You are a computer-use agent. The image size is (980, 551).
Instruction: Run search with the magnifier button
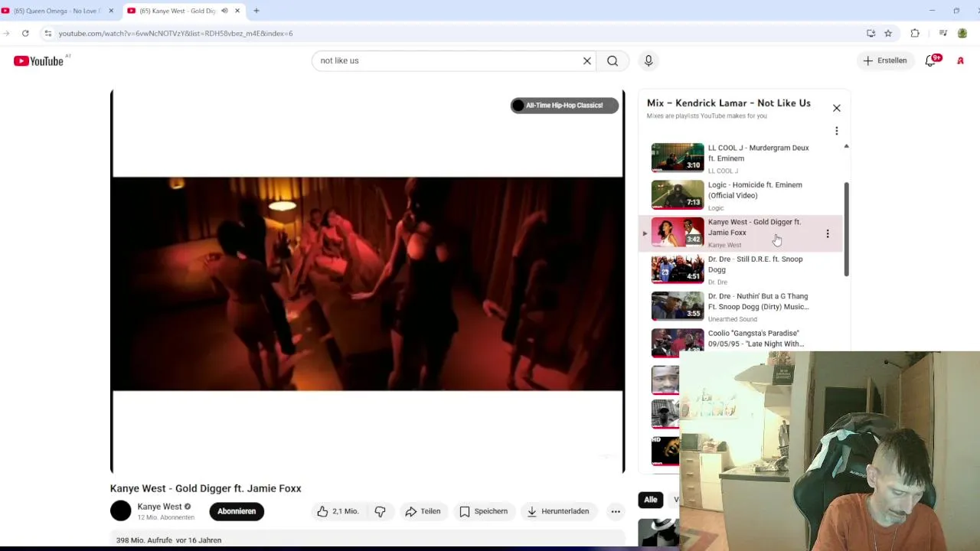[612, 60]
